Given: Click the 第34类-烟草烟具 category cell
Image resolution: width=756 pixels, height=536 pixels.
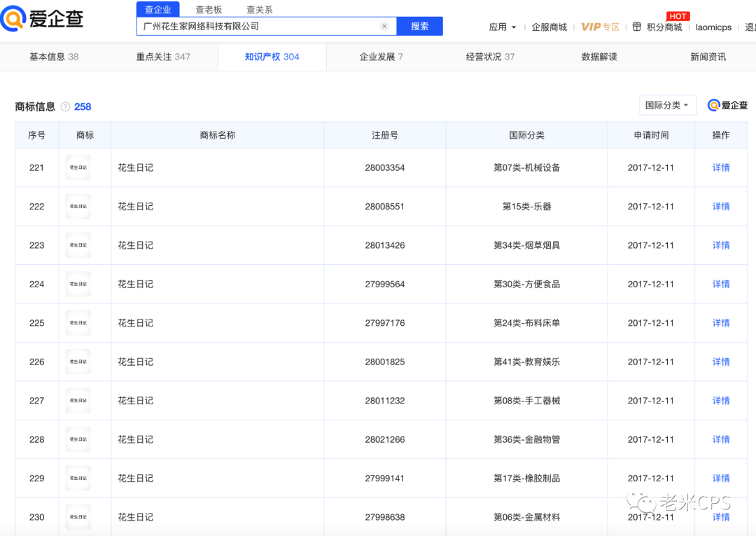Looking at the screenshot, I should [x=526, y=245].
